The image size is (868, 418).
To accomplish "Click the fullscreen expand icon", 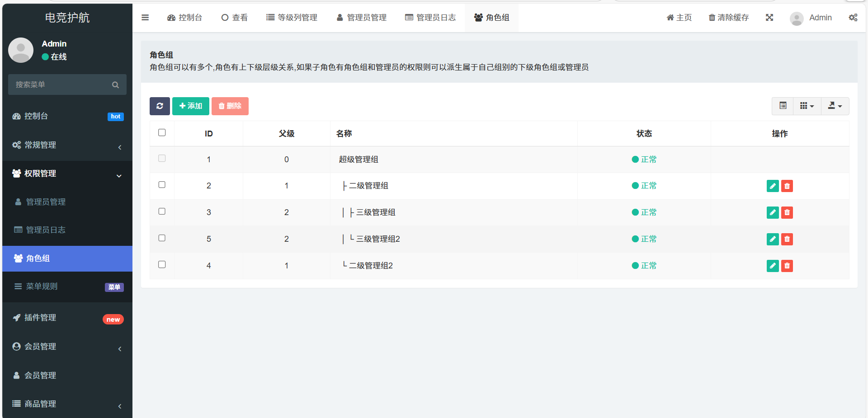I will point(769,18).
